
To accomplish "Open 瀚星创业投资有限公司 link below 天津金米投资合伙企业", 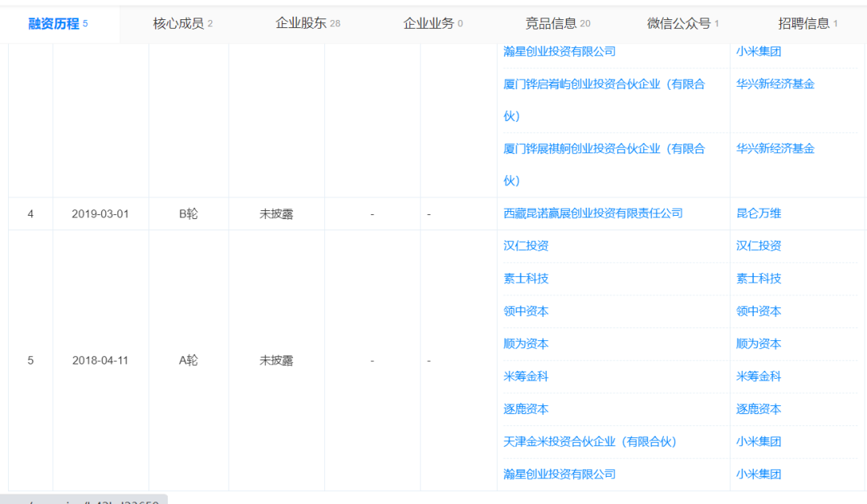I will pos(560,474).
